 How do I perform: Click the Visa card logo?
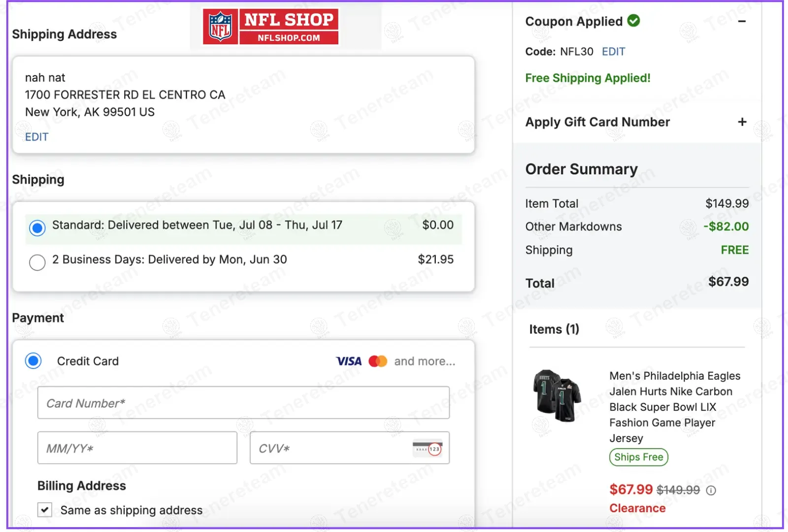click(x=349, y=361)
